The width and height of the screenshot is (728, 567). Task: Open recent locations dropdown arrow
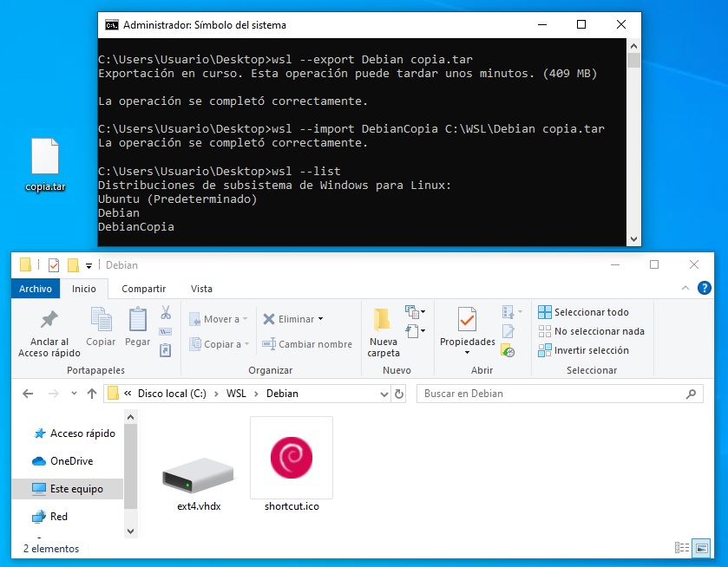point(74,394)
